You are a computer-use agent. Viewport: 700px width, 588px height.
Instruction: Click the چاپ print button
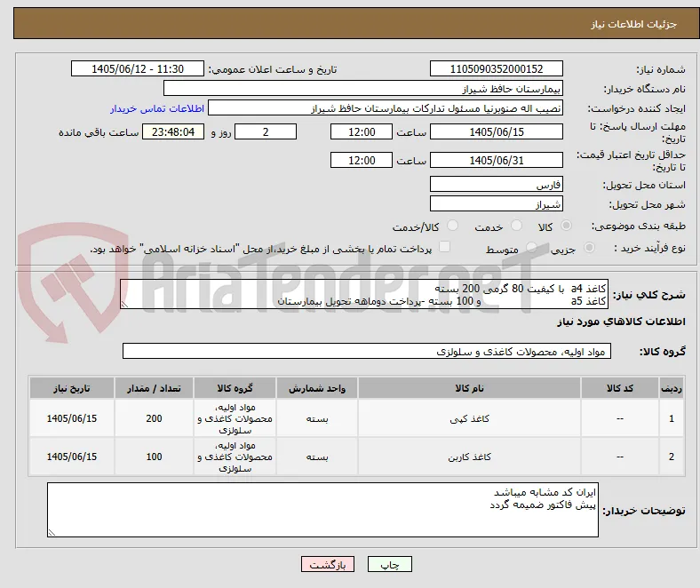point(390,564)
